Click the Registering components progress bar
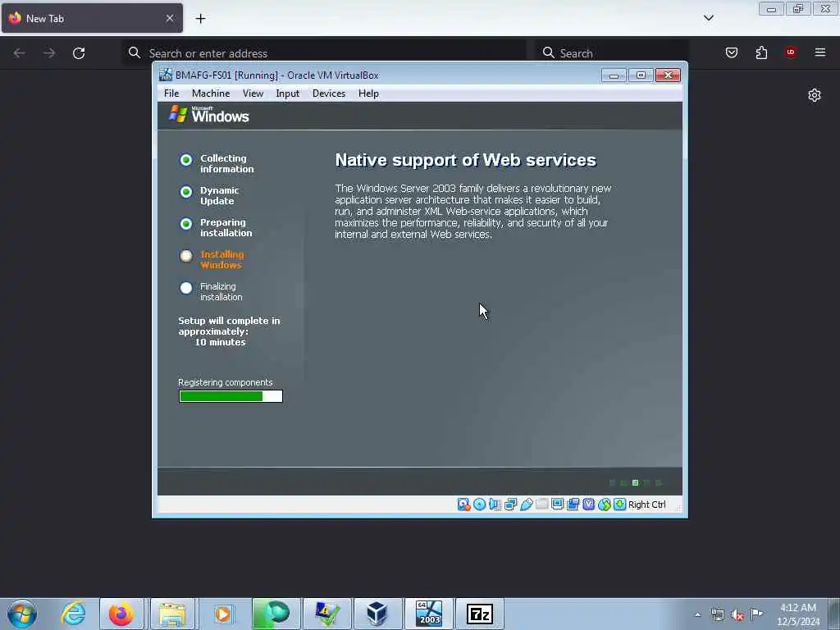 point(231,396)
